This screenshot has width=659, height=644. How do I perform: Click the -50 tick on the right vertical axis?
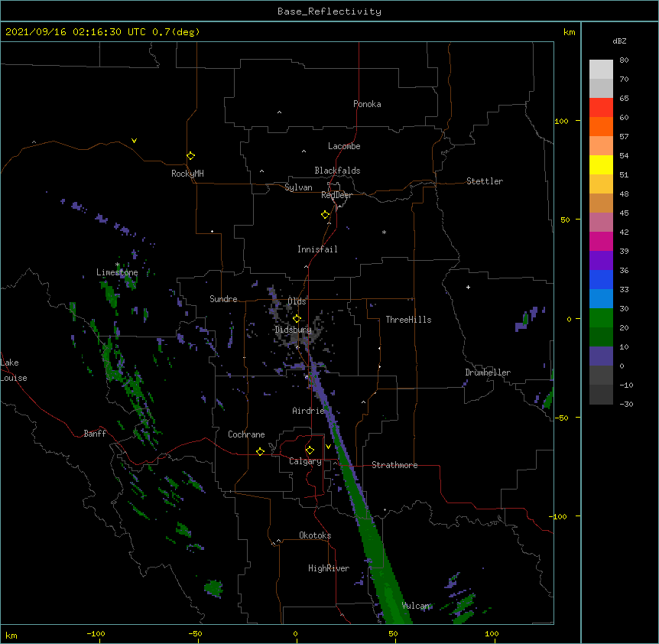coord(561,418)
